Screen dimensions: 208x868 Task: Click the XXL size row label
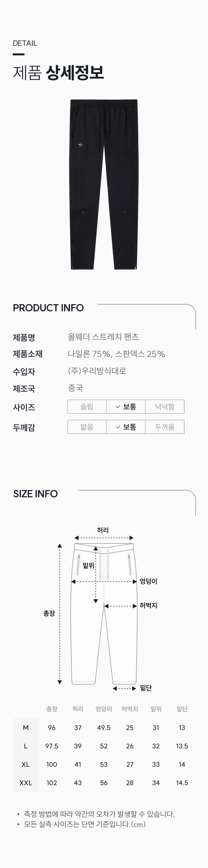26,783
